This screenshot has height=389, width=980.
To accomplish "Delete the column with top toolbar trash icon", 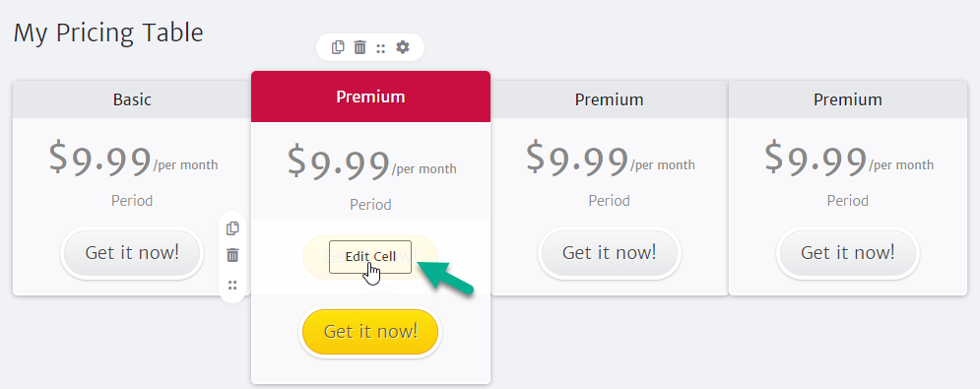I will (x=360, y=47).
